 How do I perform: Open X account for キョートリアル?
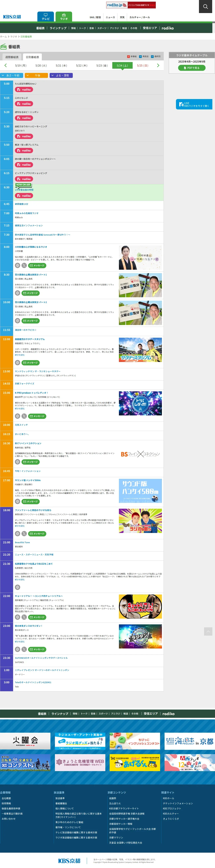click(x=24, y=617)
